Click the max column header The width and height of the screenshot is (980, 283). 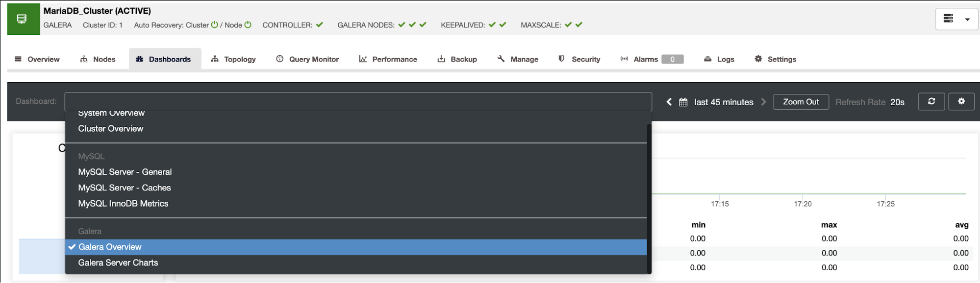pyautogui.click(x=829, y=225)
